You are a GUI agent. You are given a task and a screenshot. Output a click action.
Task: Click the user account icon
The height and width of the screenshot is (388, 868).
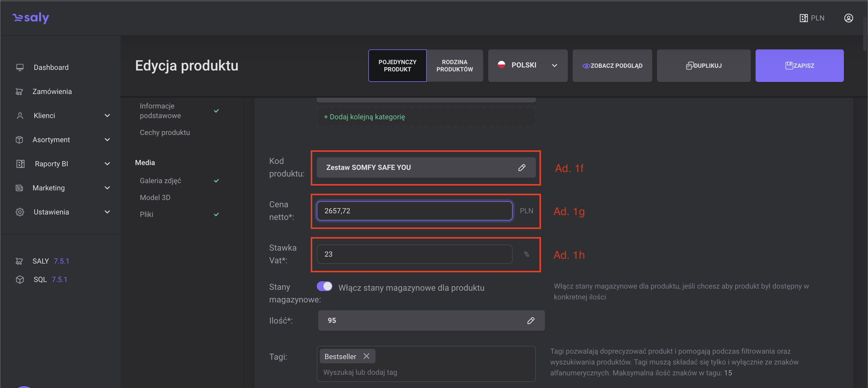(x=848, y=18)
